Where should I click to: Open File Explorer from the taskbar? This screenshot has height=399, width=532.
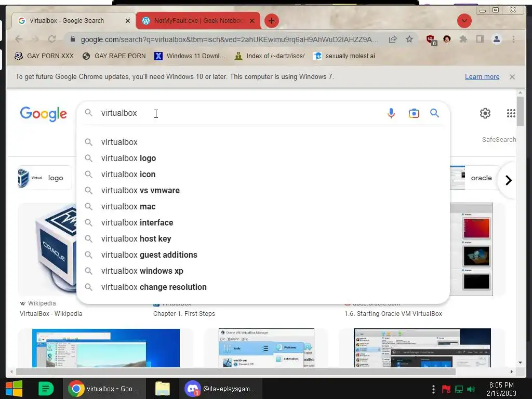click(x=163, y=389)
